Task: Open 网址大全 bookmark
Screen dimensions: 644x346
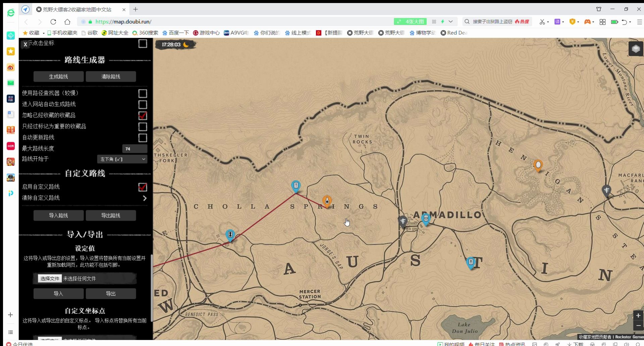Action: pyautogui.click(x=115, y=33)
